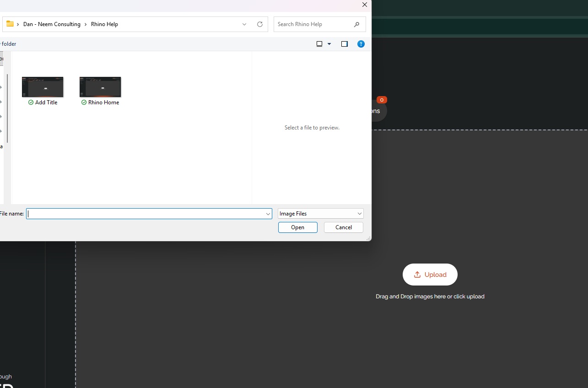Click the upload arrow icon on the Upload button
Screen dimensions: 588x388
pyautogui.click(x=417, y=275)
